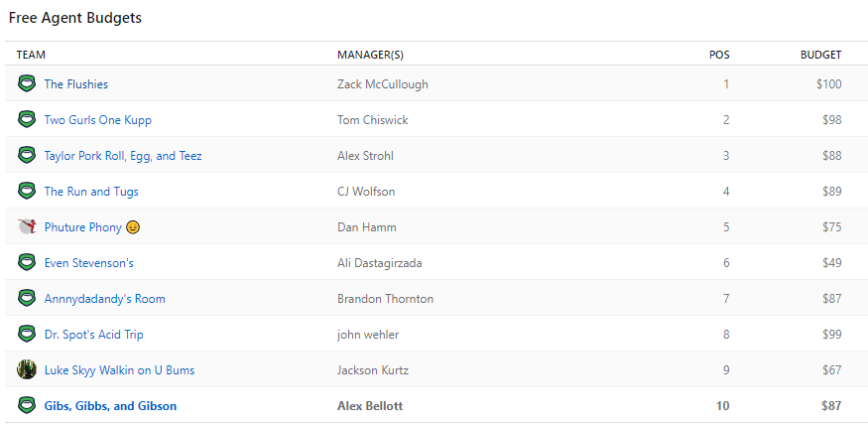Viewport: 868px width, 426px height.
Task: View Annnydadandy's Room team page
Action: click(105, 299)
